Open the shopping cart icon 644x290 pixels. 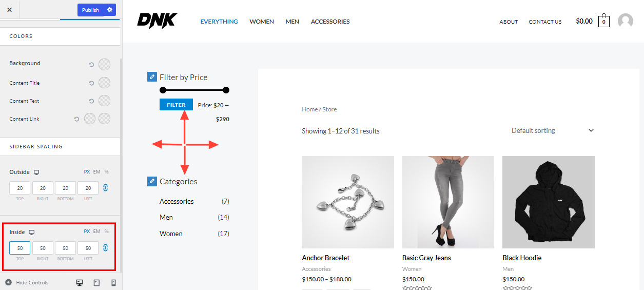pyautogui.click(x=604, y=21)
